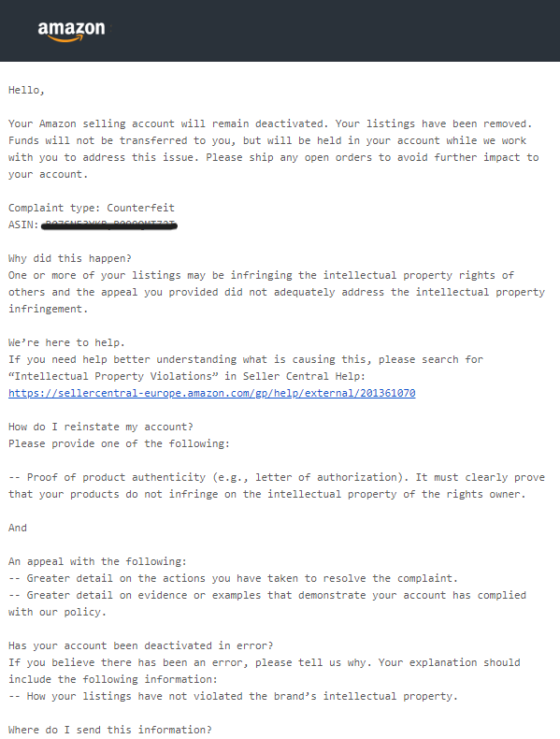Click "How your listings have not violated" bullet
Image resolution: width=560 pixels, height=739 pixels.
(233, 697)
